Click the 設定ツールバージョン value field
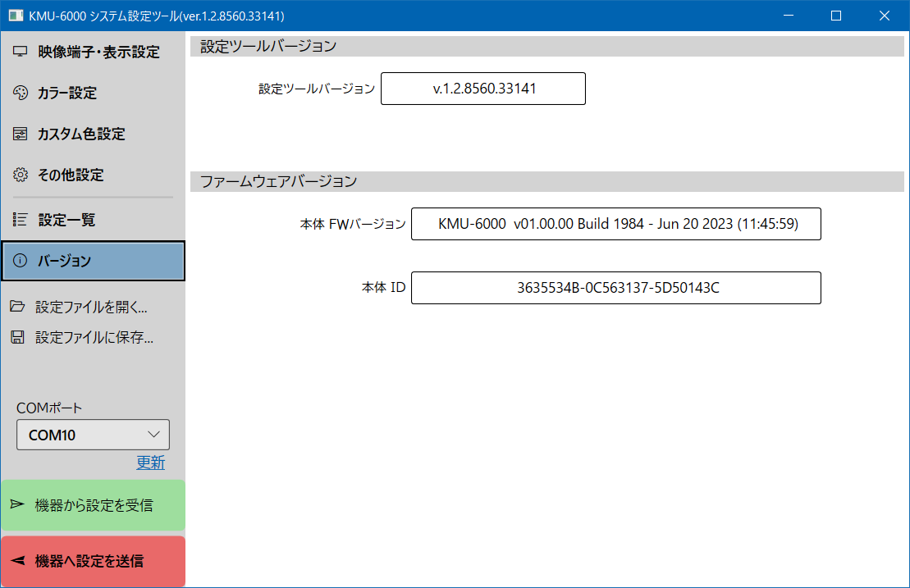Screen dimensions: 910x588 (x=483, y=89)
